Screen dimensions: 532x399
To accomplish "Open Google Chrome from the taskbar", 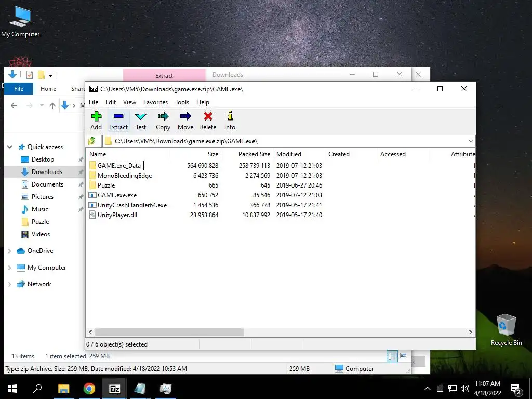I will pos(89,389).
